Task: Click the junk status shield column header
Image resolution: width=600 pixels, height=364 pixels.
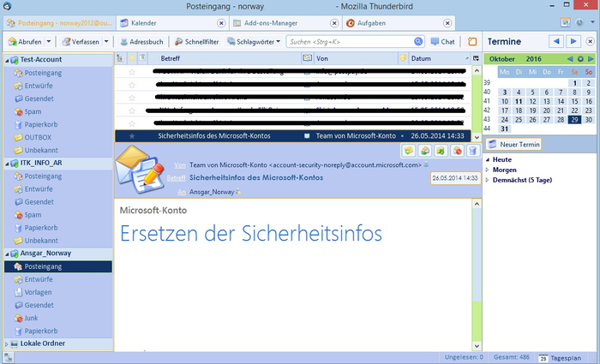Action: pos(403,58)
